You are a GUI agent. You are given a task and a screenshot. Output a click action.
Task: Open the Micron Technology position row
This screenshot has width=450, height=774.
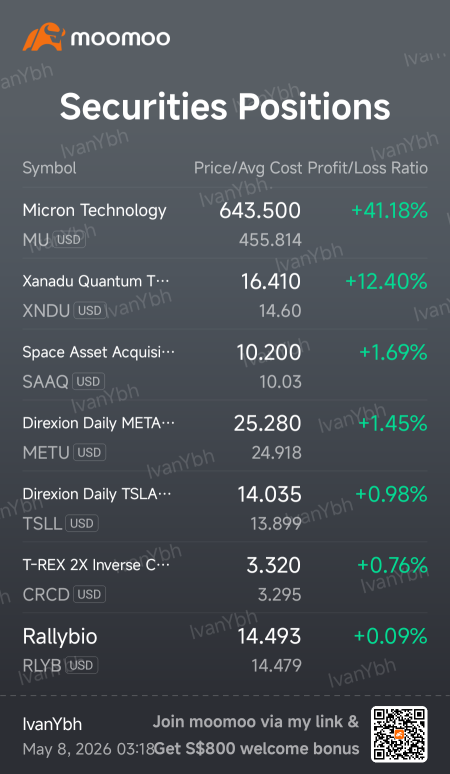pos(225,224)
